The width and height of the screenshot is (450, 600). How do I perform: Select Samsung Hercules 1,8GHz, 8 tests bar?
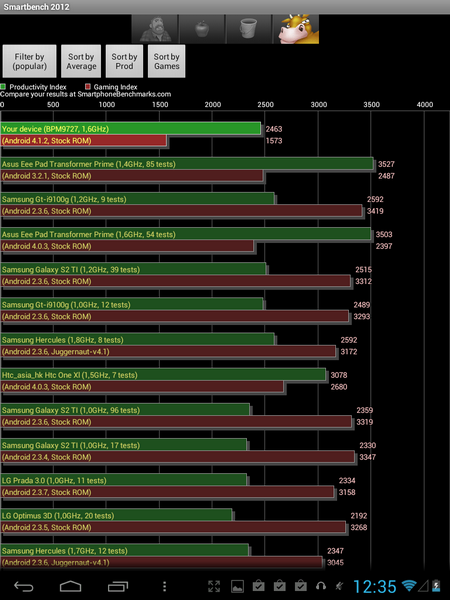point(137,340)
